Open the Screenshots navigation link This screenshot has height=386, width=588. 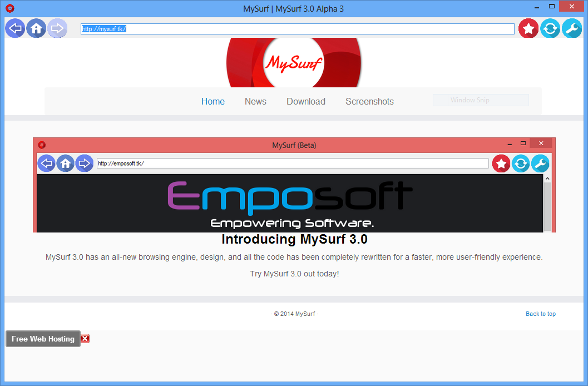(x=369, y=102)
